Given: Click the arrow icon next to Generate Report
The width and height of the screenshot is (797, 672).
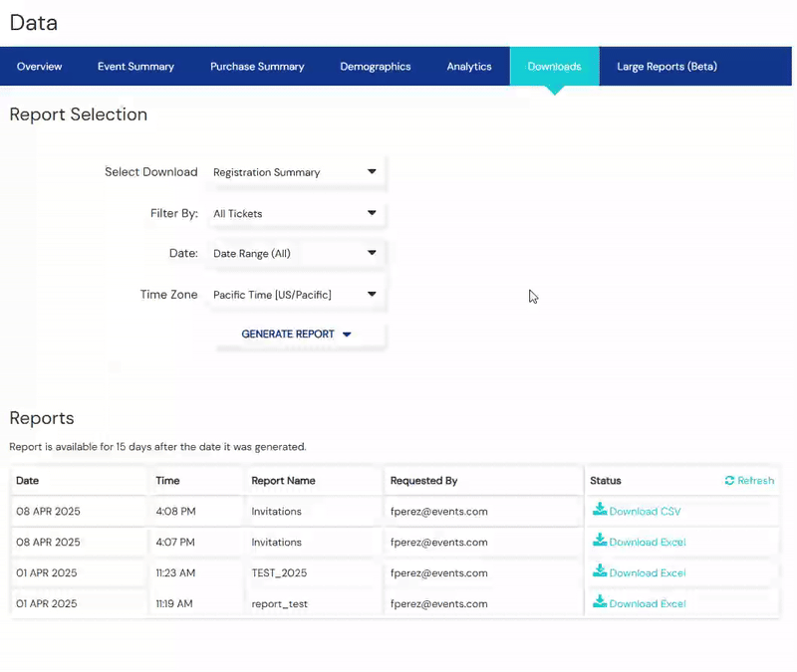Looking at the screenshot, I should click(x=347, y=335).
